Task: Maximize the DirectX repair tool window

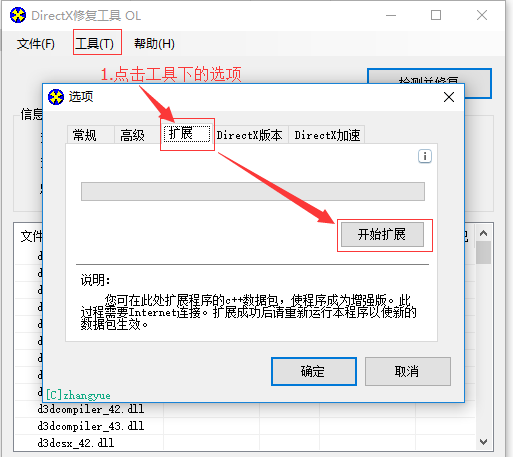Action: pyautogui.click(x=436, y=15)
